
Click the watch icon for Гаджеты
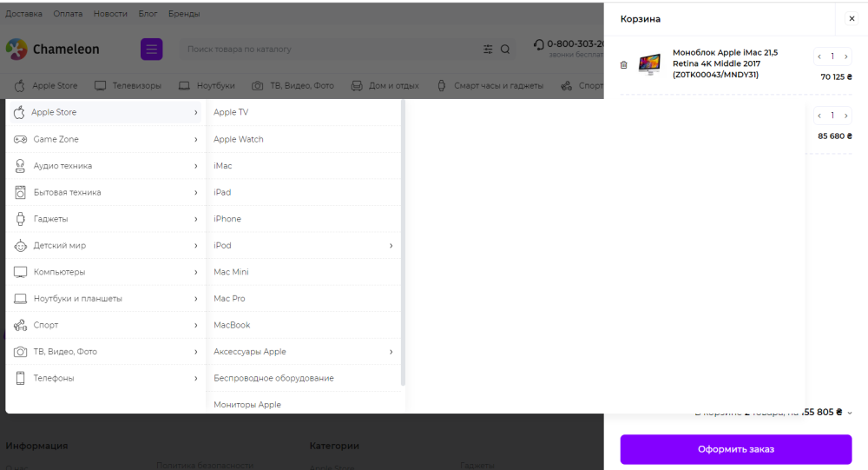[x=21, y=219]
